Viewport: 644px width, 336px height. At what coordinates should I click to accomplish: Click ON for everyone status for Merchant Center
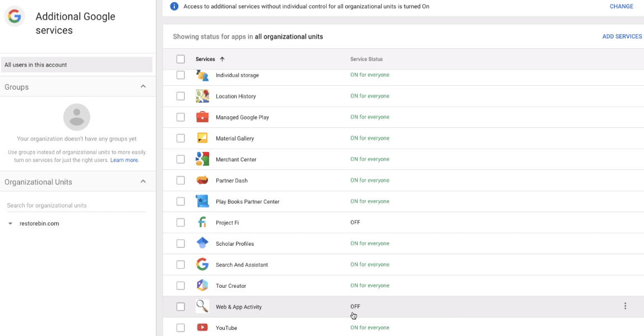coord(370,159)
